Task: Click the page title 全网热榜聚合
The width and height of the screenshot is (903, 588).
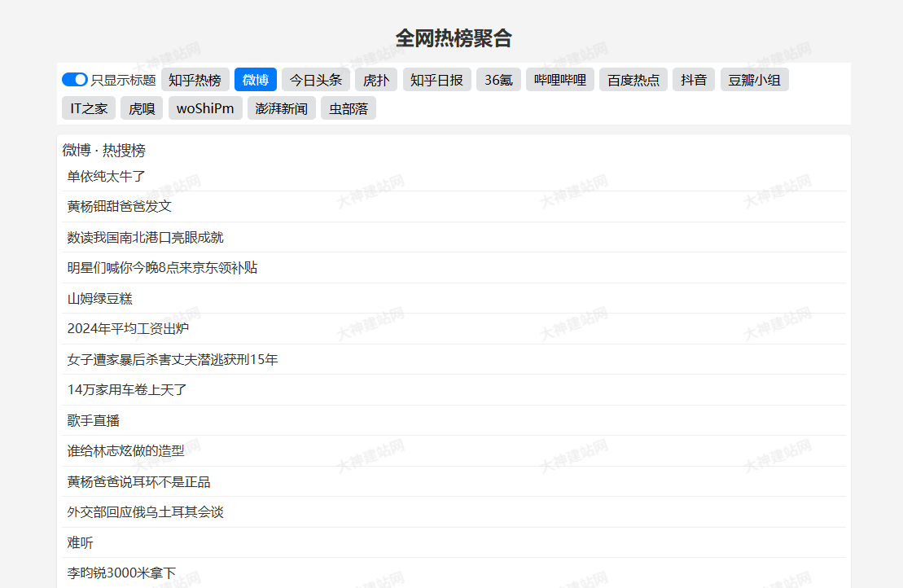Action: click(x=454, y=38)
